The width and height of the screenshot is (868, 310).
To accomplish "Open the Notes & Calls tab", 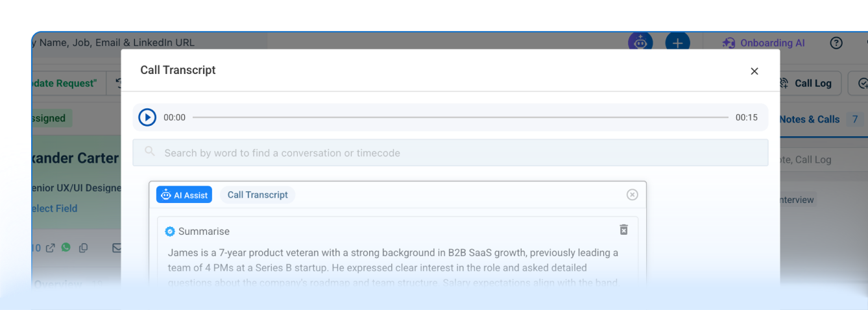I will click(810, 119).
